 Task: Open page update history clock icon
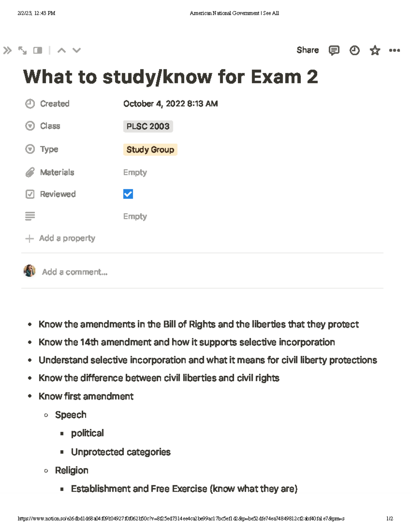click(x=355, y=50)
